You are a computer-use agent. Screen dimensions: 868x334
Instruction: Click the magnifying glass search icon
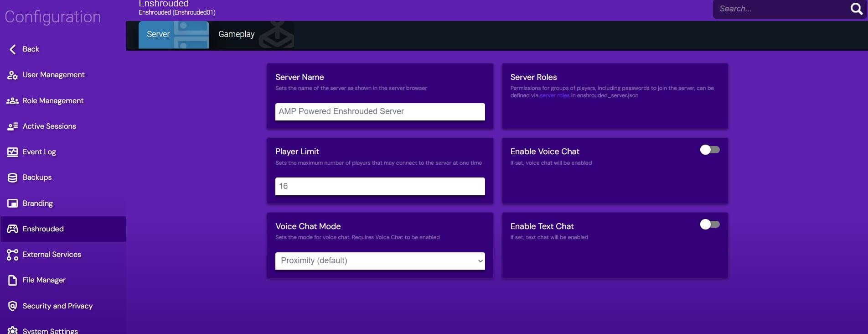click(x=856, y=9)
